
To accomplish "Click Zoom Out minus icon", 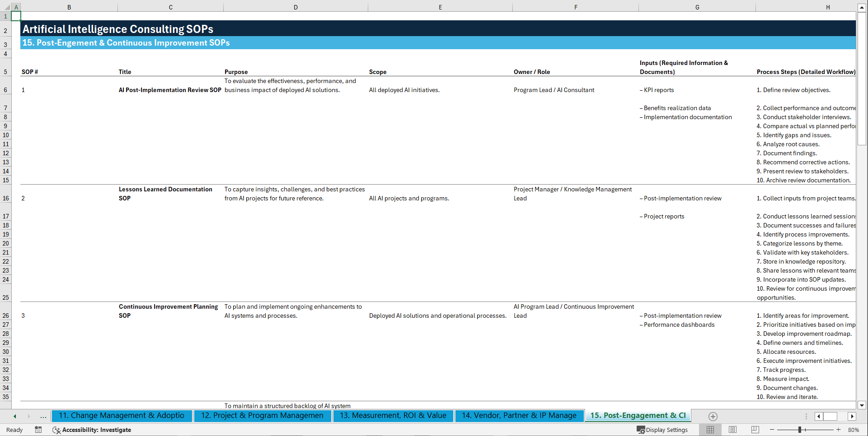I will point(772,430).
